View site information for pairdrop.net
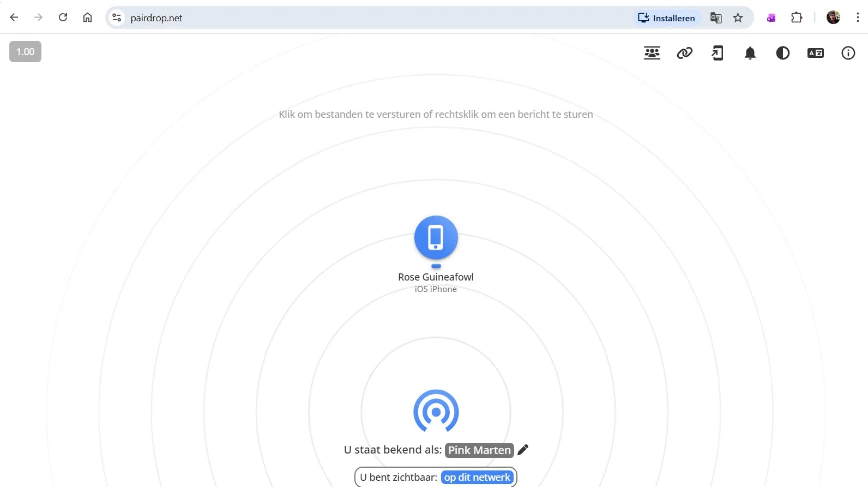 [x=117, y=17]
